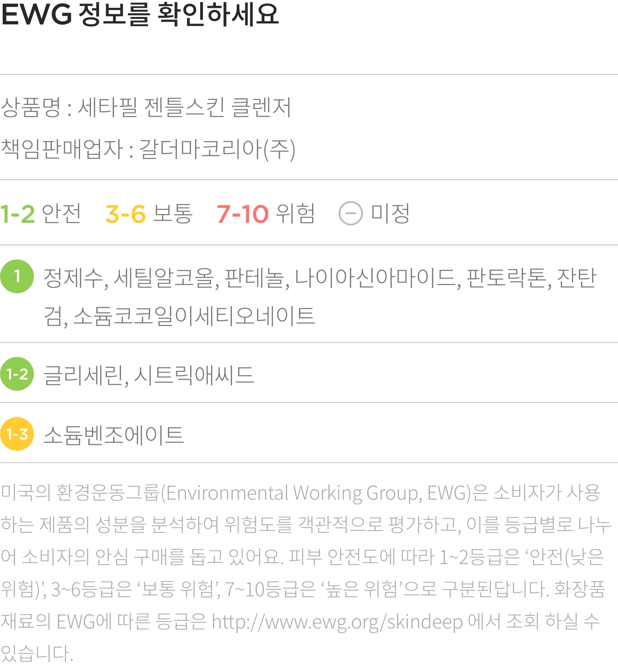Click the gray undetermined minus circle icon

tap(351, 213)
